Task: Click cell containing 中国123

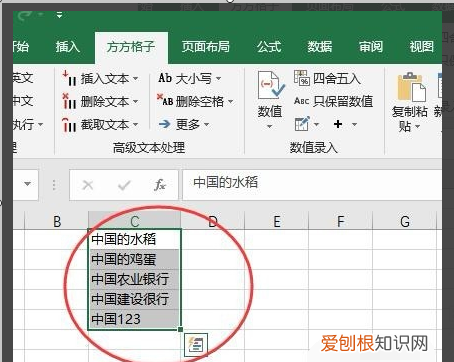Action: (135, 319)
